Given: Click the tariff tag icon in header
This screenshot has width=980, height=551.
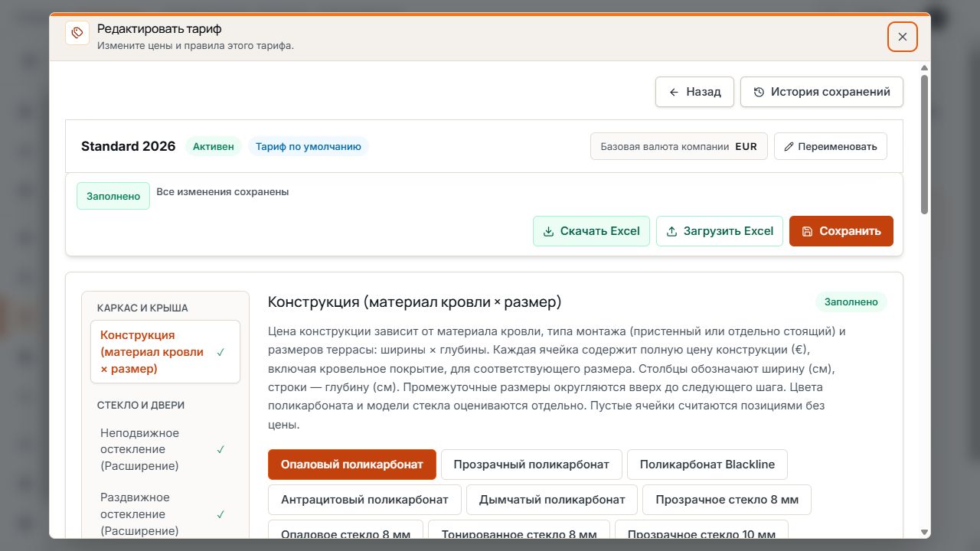Looking at the screenshot, I should (x=77, y=33).
